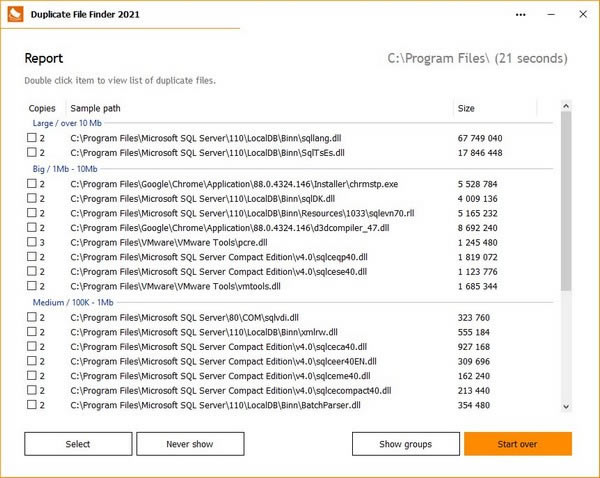Click the 'Big / 1Mb - 10Mb' group header

pyautogui.click(x=65, y=169)
